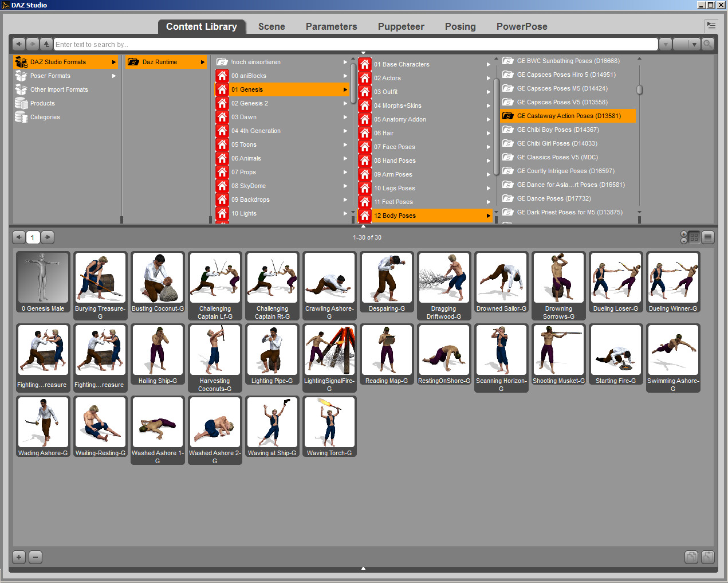Switch to the Posing tab
The width and height of the screenshot is (728, 583).
(x=461, y=26)
